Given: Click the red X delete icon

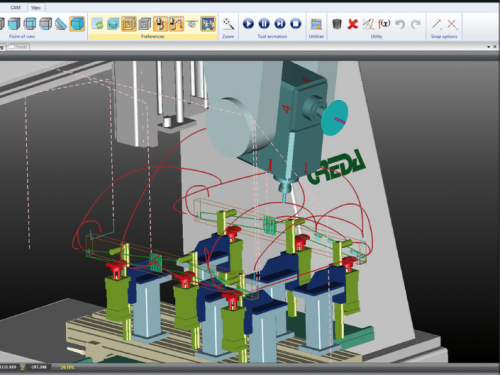Looking at the screenshot, I should point(352,24).
